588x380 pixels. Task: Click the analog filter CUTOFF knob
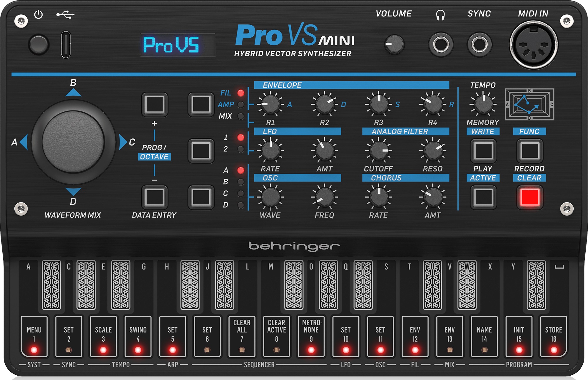point(379,151)
